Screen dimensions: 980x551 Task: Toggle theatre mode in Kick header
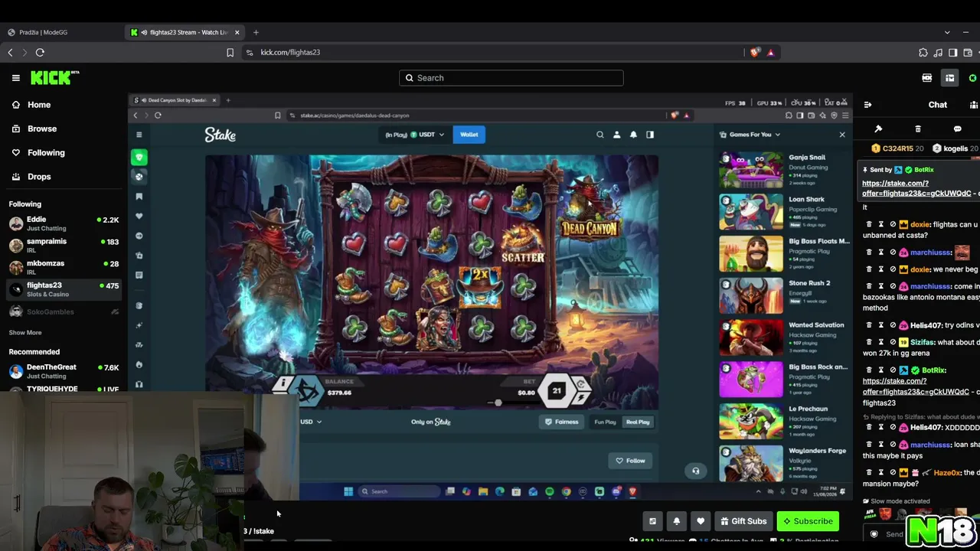point(949,77)
